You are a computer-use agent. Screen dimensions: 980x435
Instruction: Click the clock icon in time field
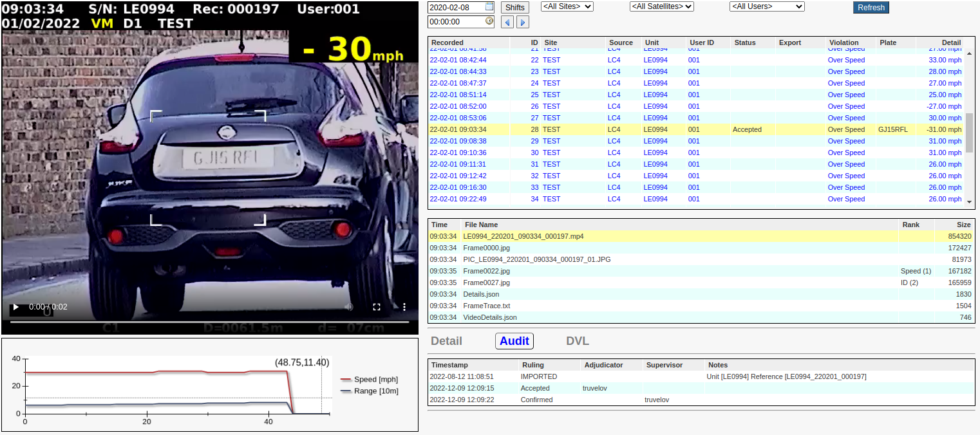(x=489, y=21)
